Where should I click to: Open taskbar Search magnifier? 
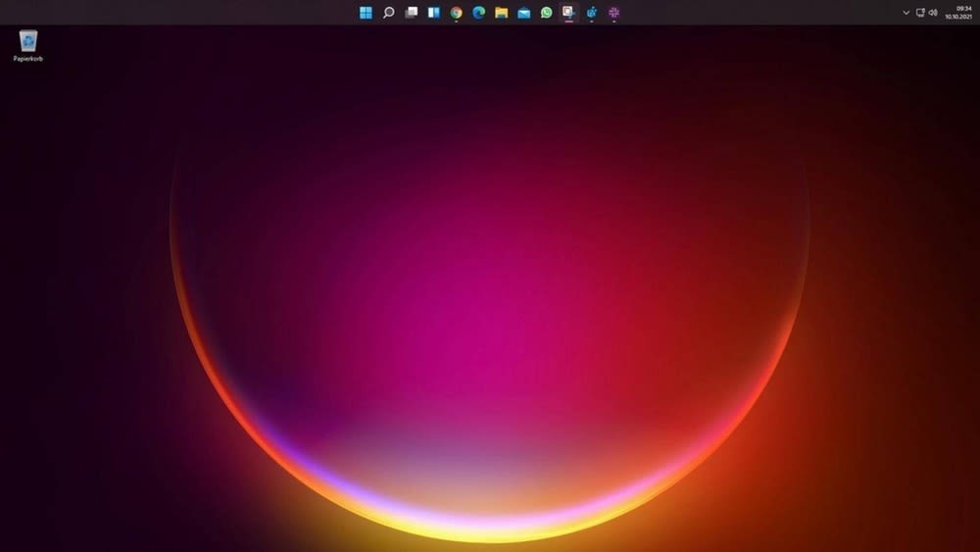pos(388,13)
